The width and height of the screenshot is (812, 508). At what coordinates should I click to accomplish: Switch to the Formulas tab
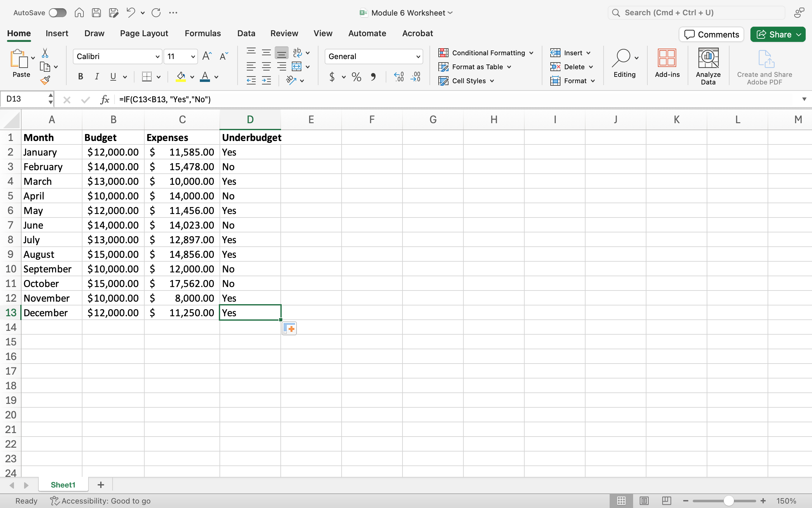tap(203, 33)
